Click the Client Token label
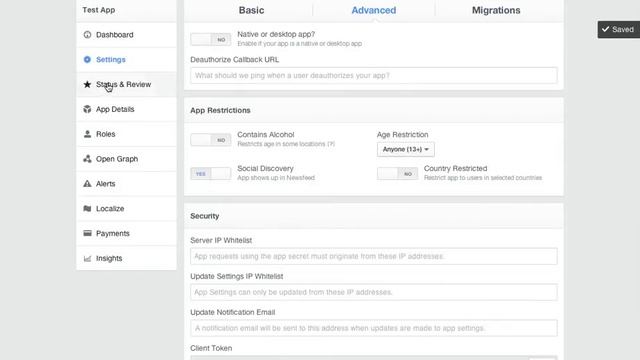The image size is (640, 360). coord(211,348)
